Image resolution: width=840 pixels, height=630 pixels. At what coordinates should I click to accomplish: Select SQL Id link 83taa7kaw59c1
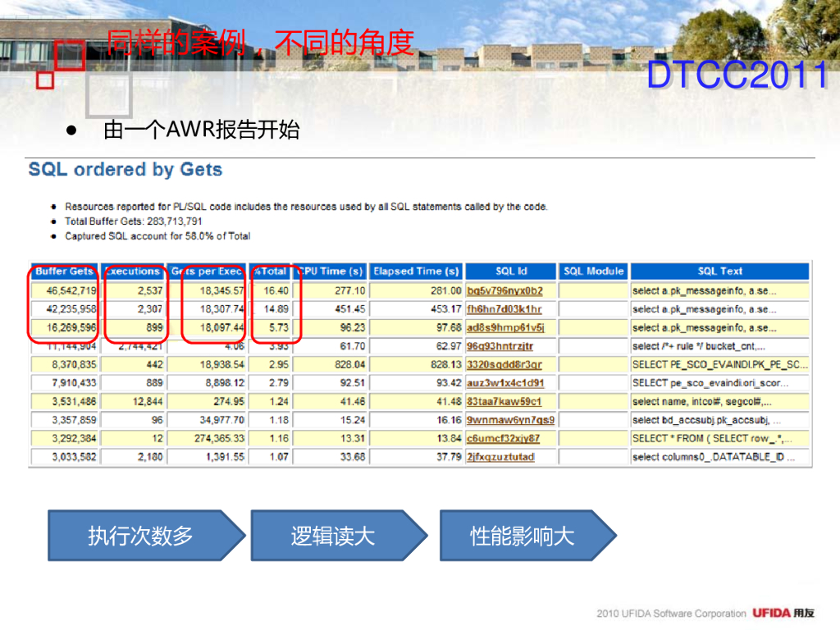504,402
